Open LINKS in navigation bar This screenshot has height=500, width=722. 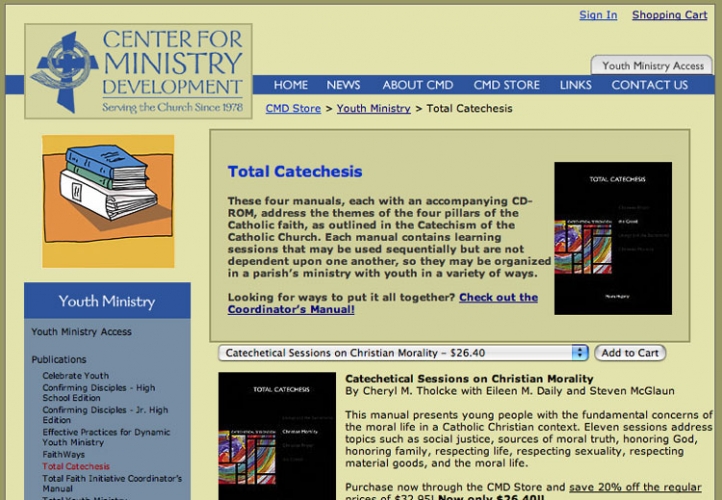point(576,85)
